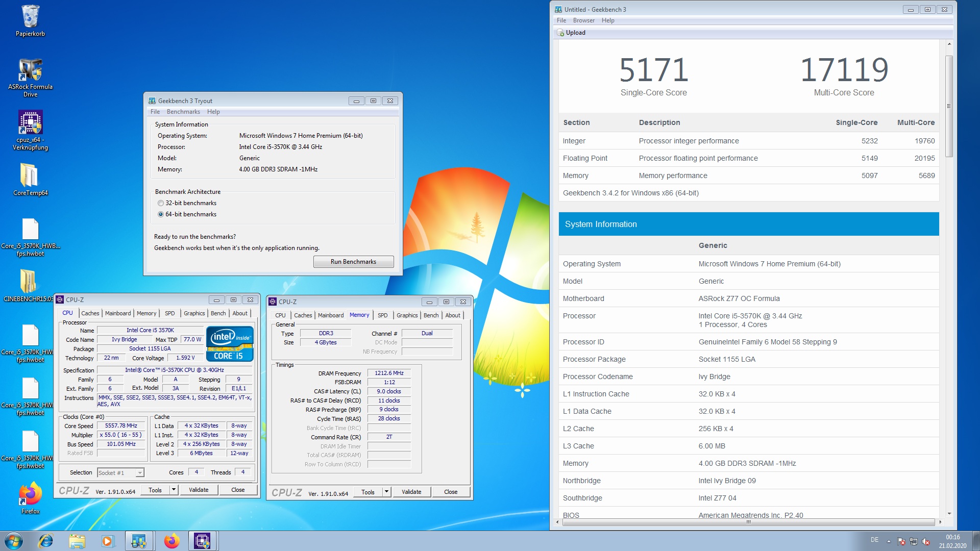The height and width of the screenshot is (551, 980).
Task: Launch Internet Explorer from the taskbar
Action: 46,541
